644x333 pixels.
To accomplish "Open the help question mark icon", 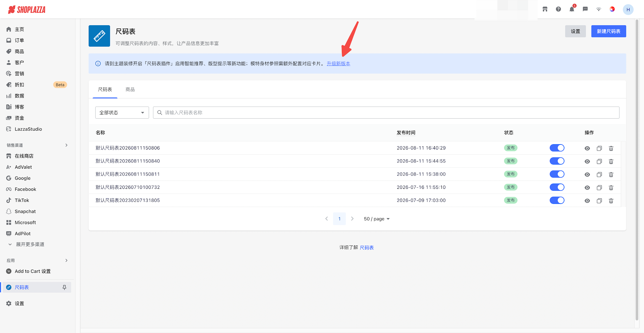I will pyautogui.click(x=558, y=9).
